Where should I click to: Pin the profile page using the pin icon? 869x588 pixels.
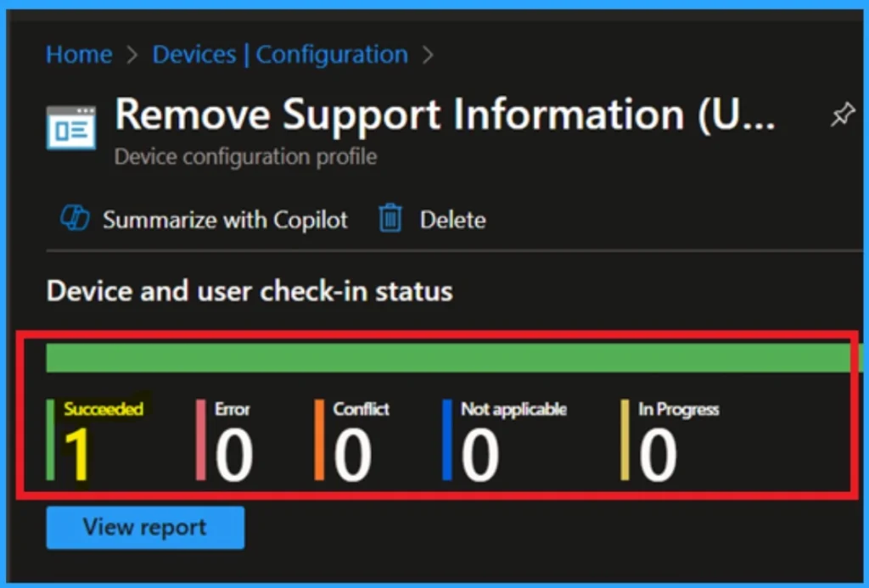pos(843,115)
